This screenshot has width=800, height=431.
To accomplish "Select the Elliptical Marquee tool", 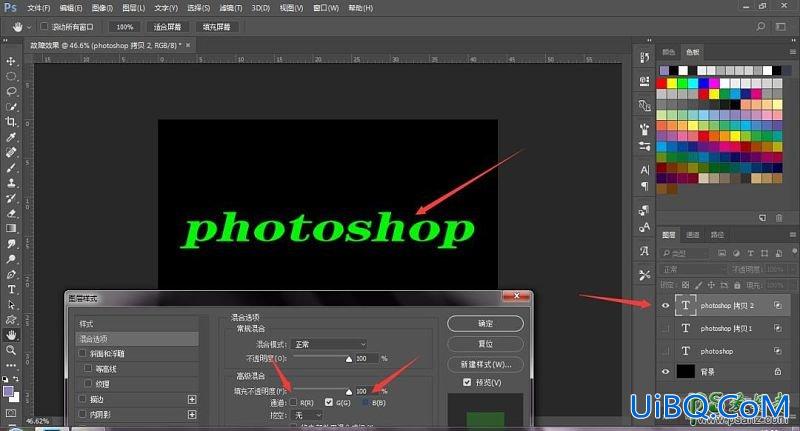I will point(11,77).
